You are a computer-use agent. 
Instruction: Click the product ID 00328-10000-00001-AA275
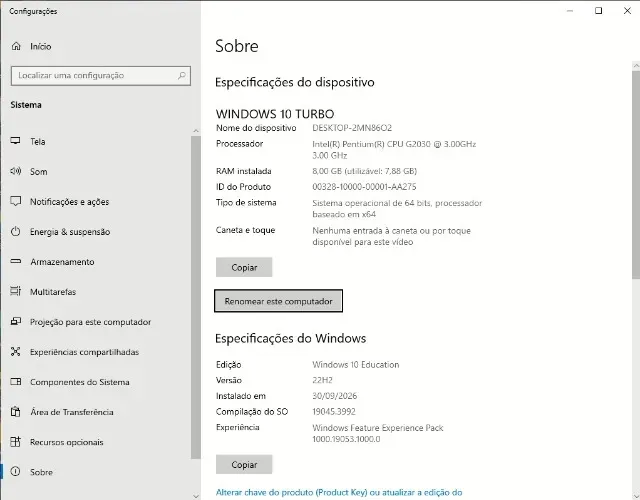(364, 187)
